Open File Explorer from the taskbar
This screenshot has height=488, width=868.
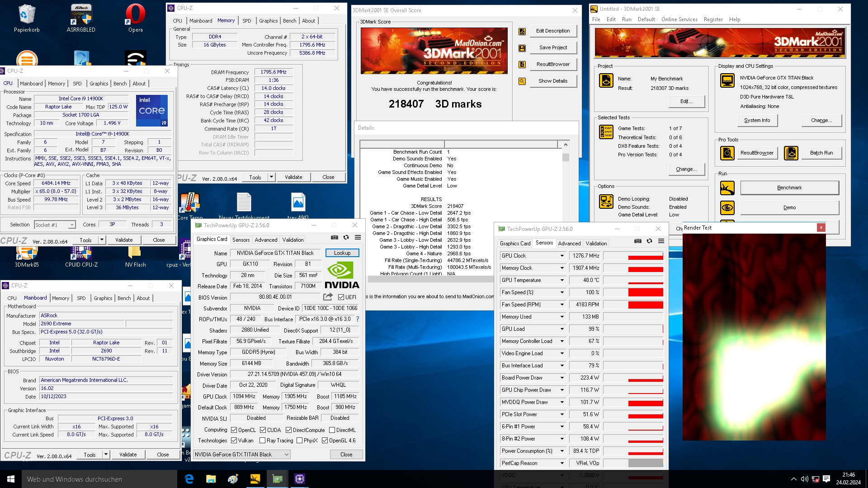pyautogui.click(x=211, y=479)
